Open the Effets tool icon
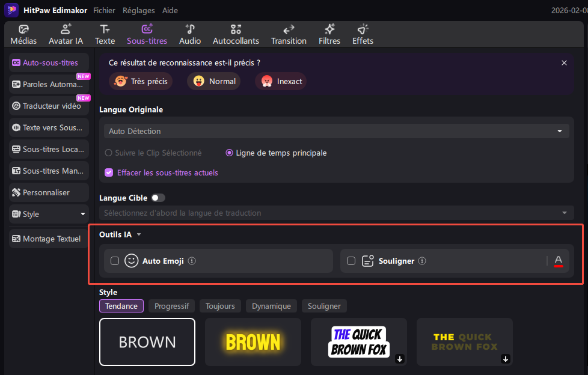Viewport: 588px width, 375px height. point(363,29)
